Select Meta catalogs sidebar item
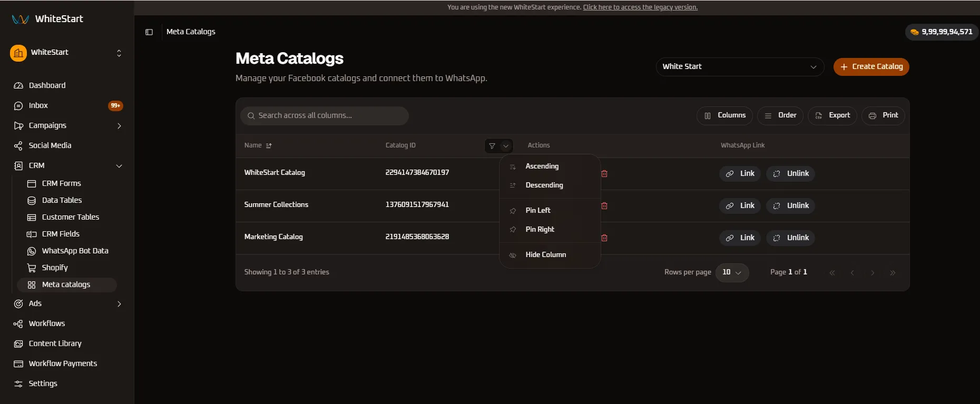 click(67, 284)
